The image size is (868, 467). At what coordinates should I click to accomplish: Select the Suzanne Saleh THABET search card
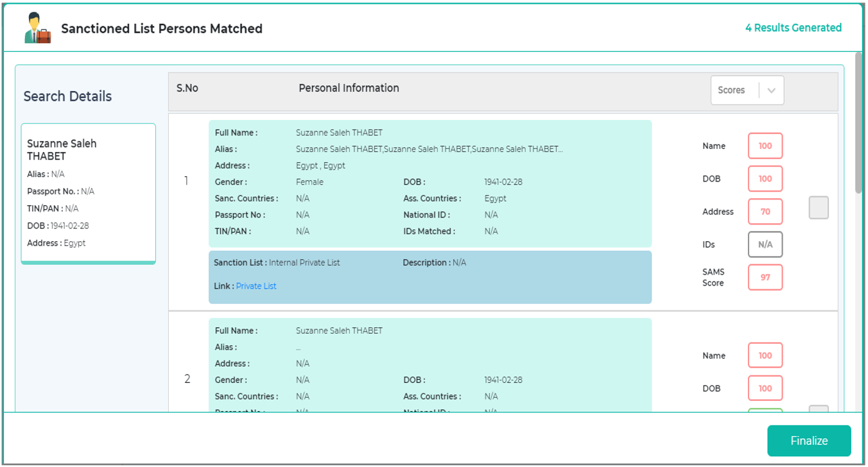point(88,192)
